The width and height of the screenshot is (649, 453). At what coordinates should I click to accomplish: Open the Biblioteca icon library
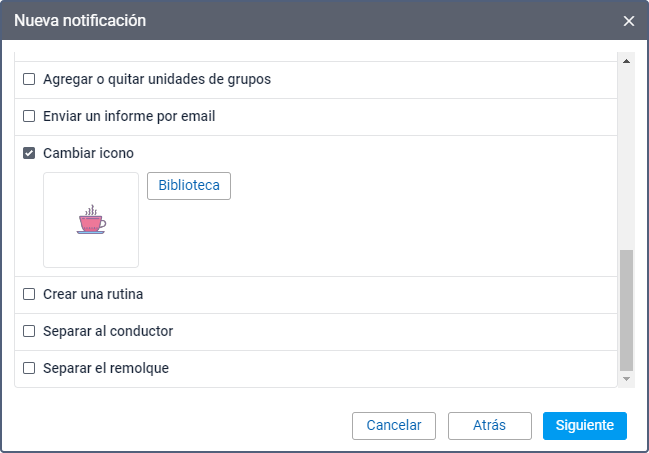point(189,186)
